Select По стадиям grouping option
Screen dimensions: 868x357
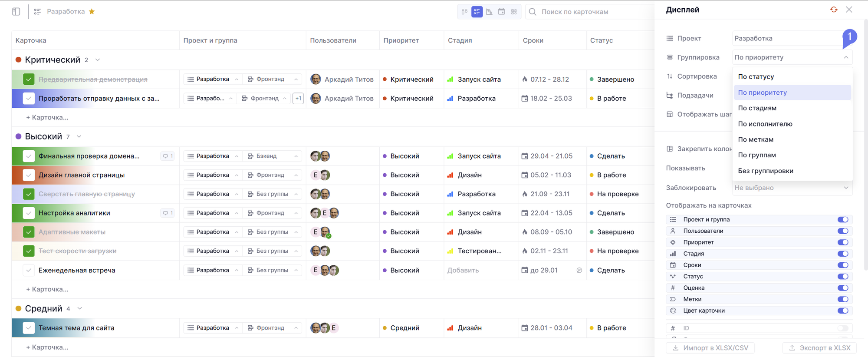(x=757, y=108)
